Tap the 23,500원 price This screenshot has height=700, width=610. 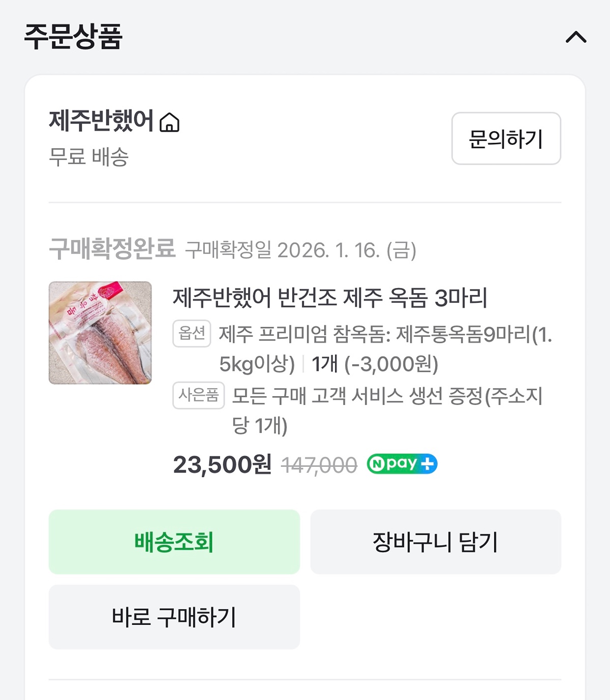(x=222, y=465)
